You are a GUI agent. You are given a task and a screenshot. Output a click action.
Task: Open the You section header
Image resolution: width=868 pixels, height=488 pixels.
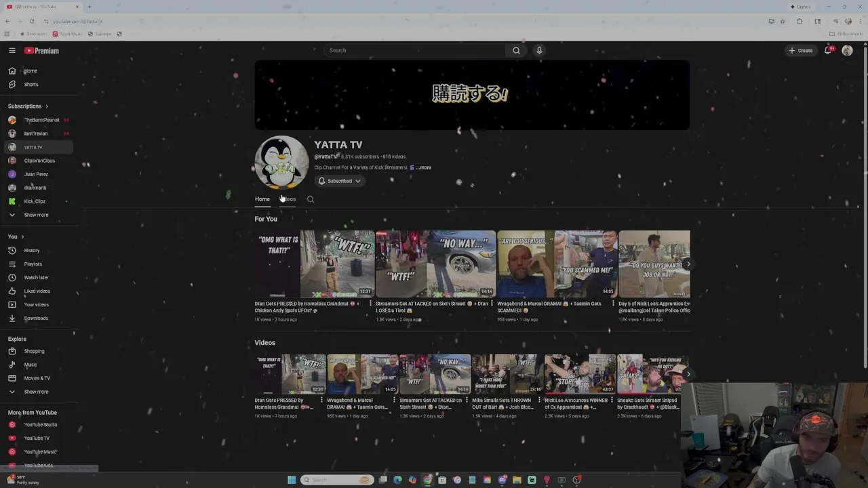(16, 237)
